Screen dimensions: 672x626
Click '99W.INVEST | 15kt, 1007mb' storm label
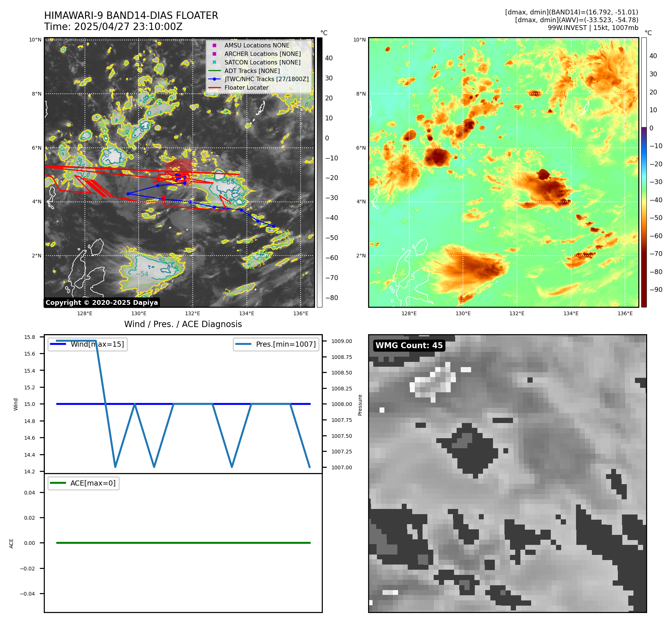click(593, 28)
